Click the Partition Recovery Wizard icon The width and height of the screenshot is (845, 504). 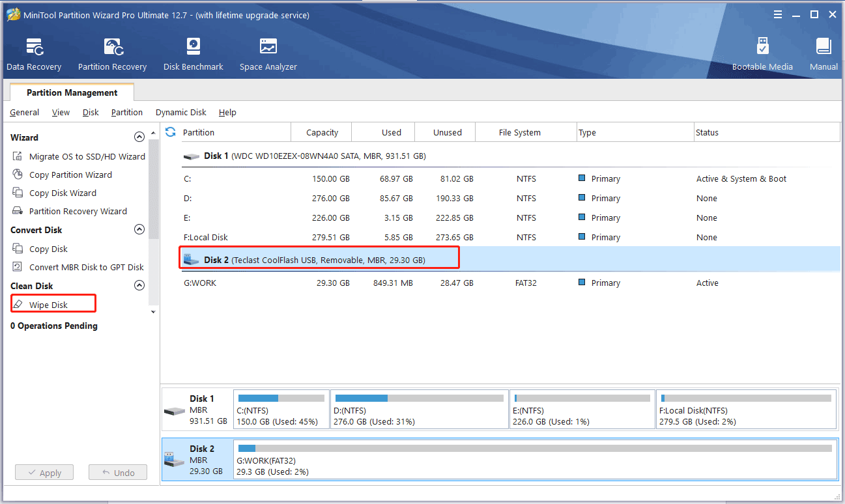click(18, 211)
